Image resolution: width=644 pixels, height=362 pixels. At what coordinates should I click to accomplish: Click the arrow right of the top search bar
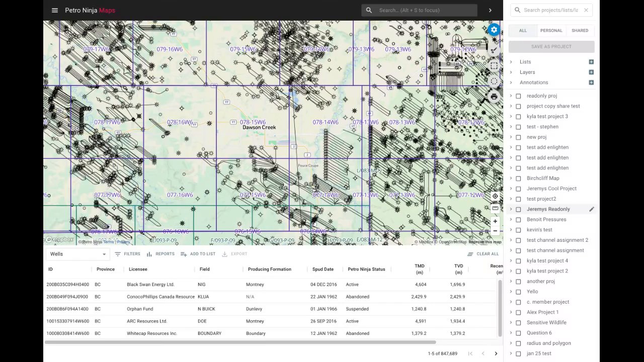[490, 10]
